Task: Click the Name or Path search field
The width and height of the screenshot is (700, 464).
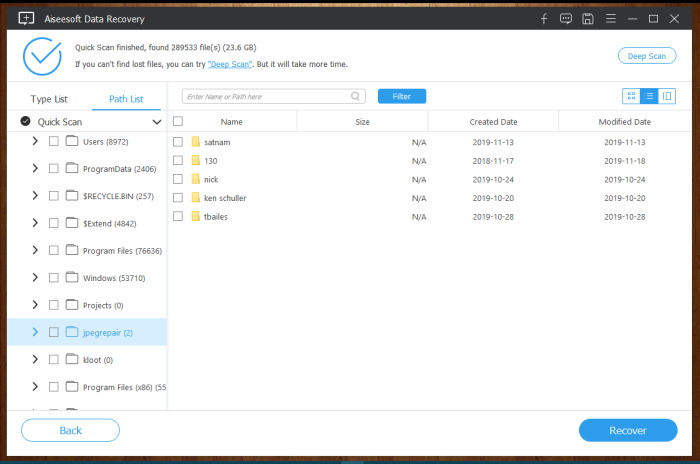Action: (x=266, y=96)
